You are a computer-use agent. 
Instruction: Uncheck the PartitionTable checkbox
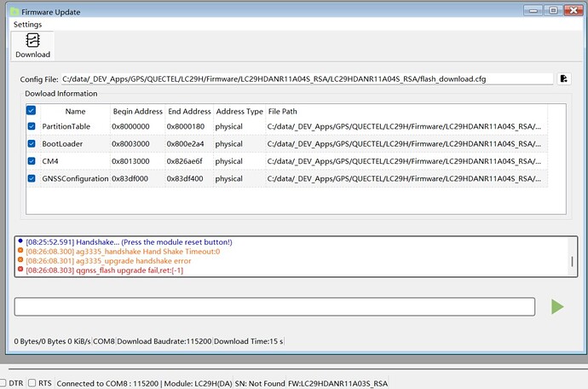pos(32,126)
